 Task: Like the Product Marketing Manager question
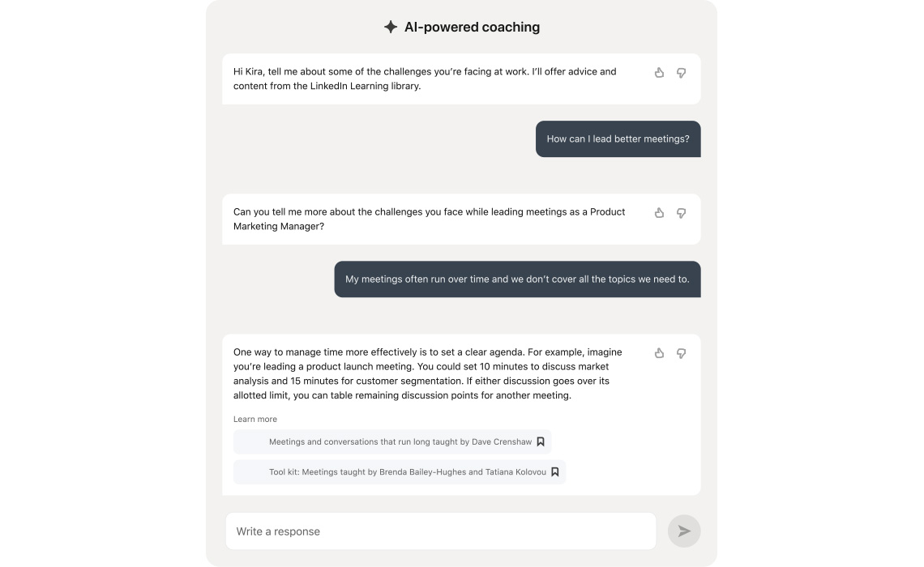pyautogui.click(x=659, y=212)
